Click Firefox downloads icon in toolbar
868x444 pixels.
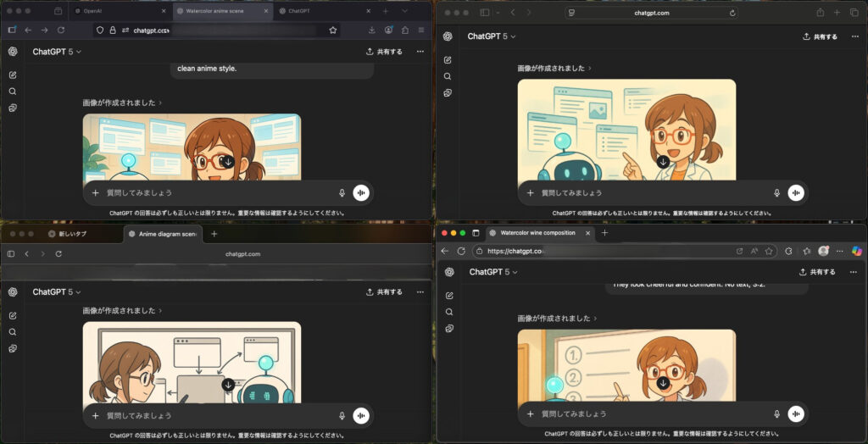[x=372, y=30]
